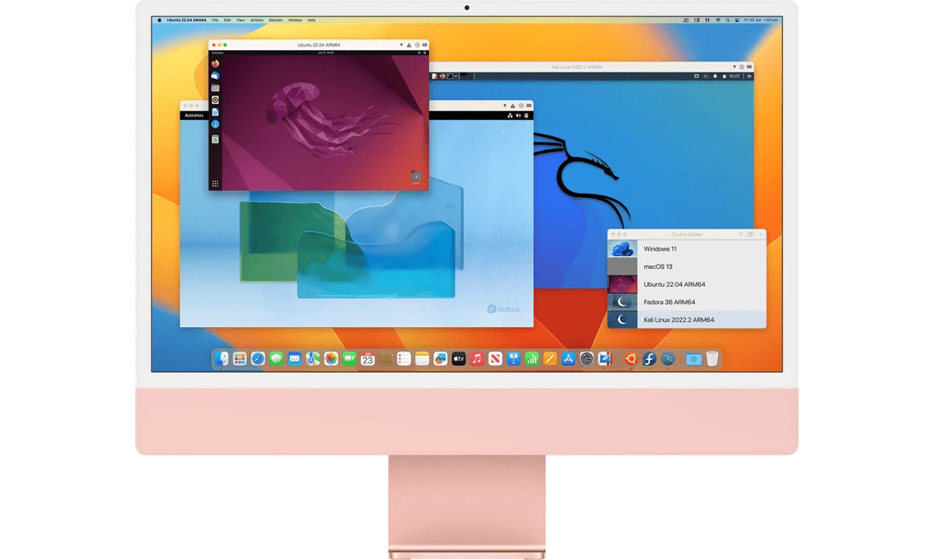Open Spotlight search in the menu bar
The width and height of the screenshot is (934, 560).
(728, 20)
